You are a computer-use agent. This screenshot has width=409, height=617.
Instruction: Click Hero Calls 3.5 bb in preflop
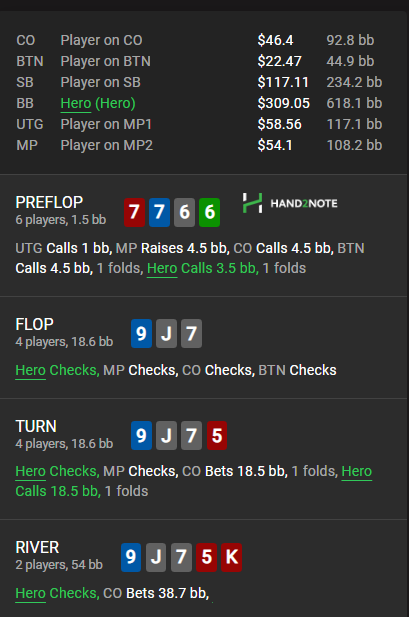coord(203,268)
